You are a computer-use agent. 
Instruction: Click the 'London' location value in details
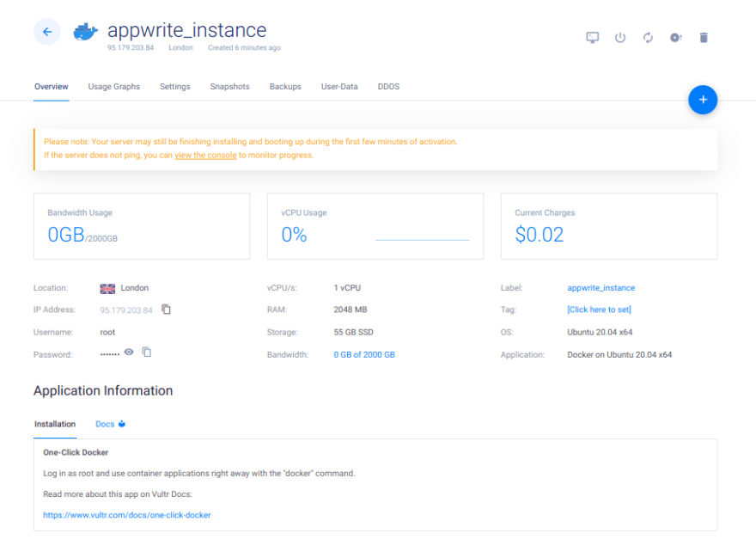click(135, 288)
